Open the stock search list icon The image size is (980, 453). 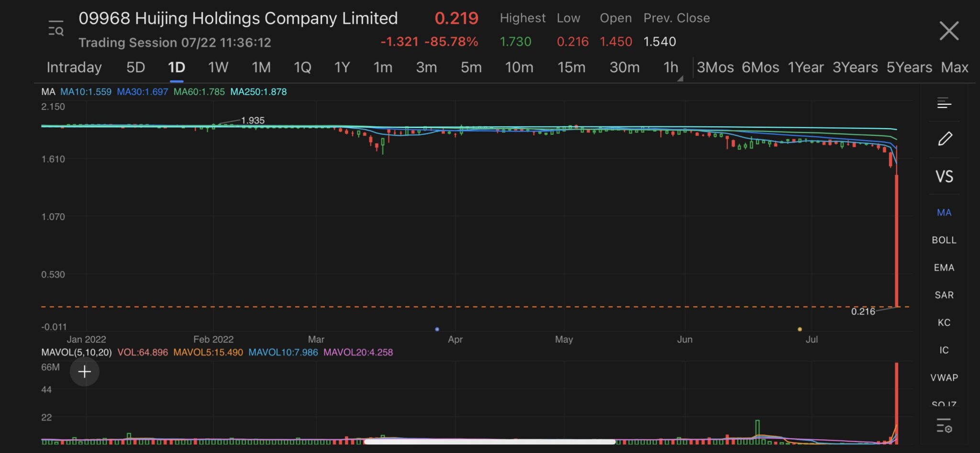(56, 30)
